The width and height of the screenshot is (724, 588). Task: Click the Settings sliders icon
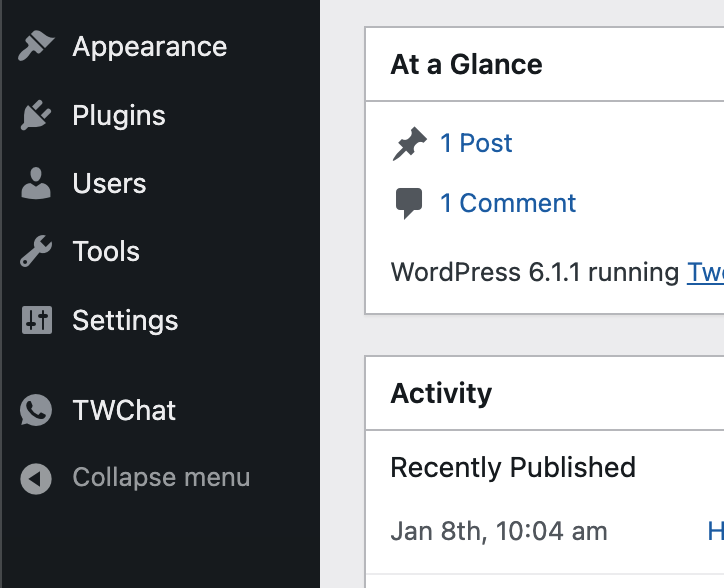[x=37, y=320]
